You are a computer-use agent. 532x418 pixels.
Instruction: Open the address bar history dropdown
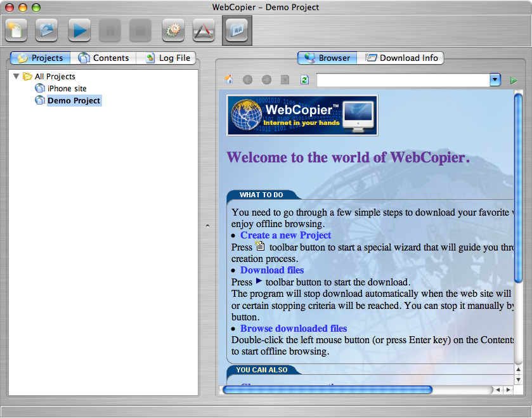point(495,80)
